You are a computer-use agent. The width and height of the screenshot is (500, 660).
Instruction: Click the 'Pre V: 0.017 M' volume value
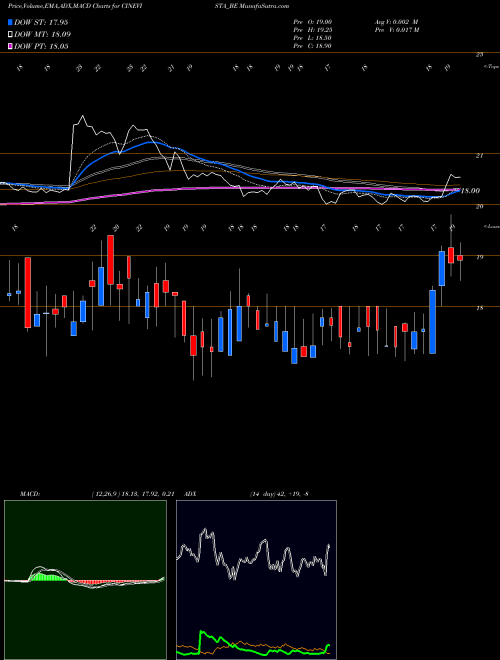(396, 30)
